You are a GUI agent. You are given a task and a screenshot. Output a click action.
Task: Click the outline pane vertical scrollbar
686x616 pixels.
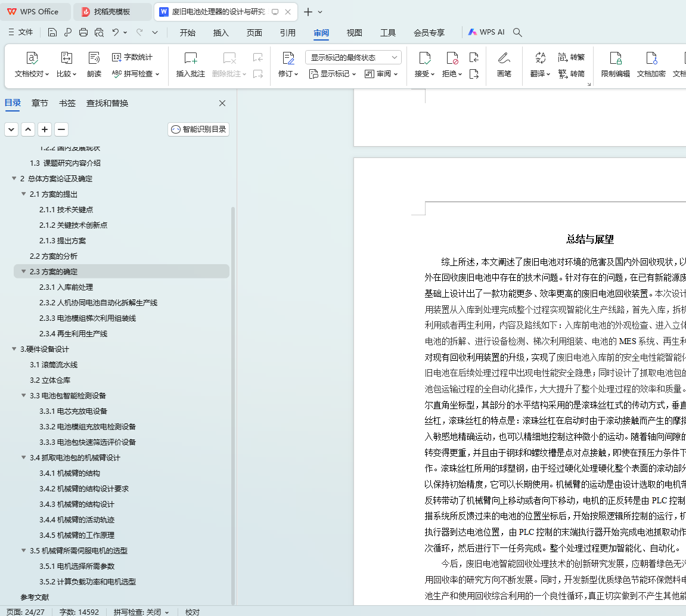(x=233, y=405)
